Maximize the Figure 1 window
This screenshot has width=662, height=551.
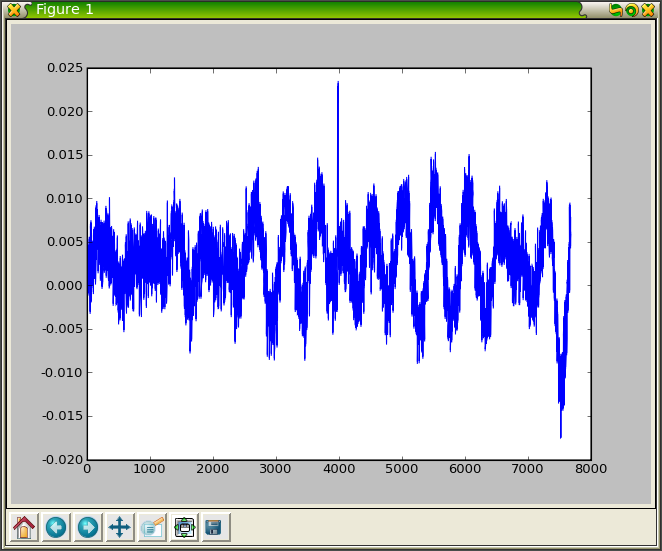[x=632, y=10]
